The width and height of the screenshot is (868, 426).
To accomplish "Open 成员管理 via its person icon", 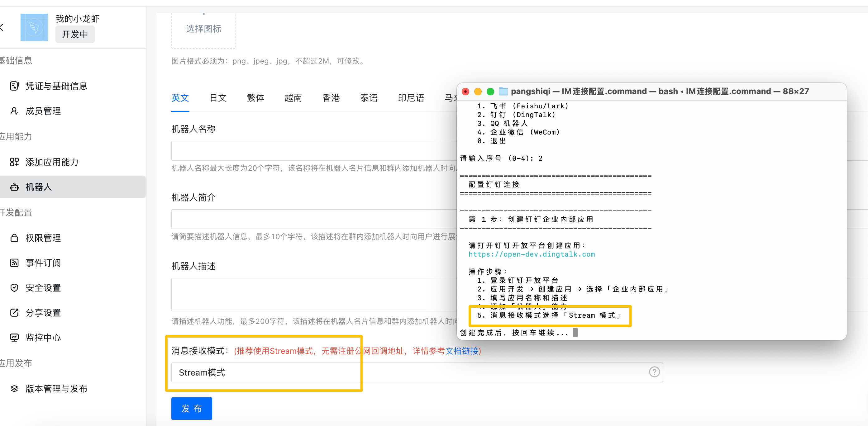I will [x=14, y=111].
